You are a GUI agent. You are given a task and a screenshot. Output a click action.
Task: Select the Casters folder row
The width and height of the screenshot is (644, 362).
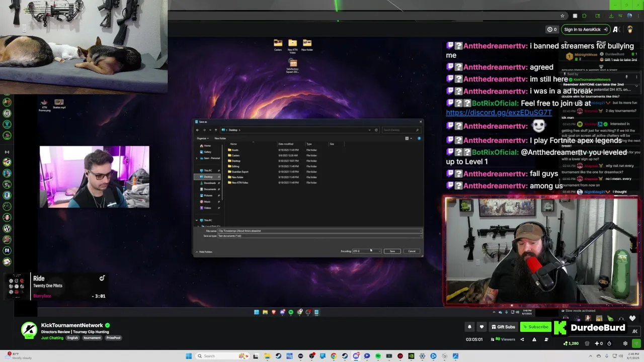click(273, 155)
